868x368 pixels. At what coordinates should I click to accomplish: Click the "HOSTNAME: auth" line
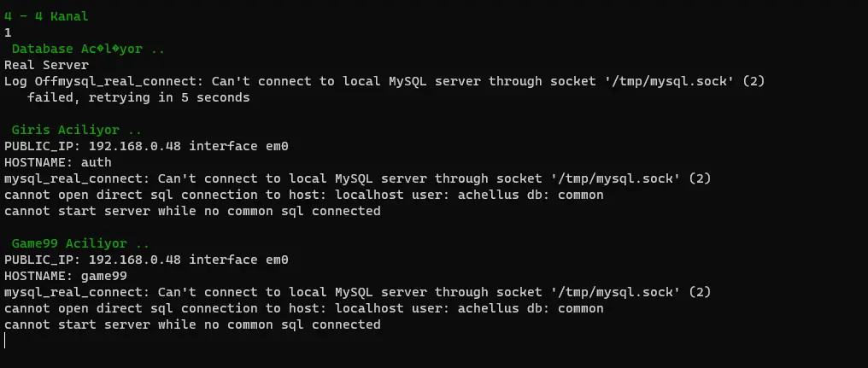(57, 162)
